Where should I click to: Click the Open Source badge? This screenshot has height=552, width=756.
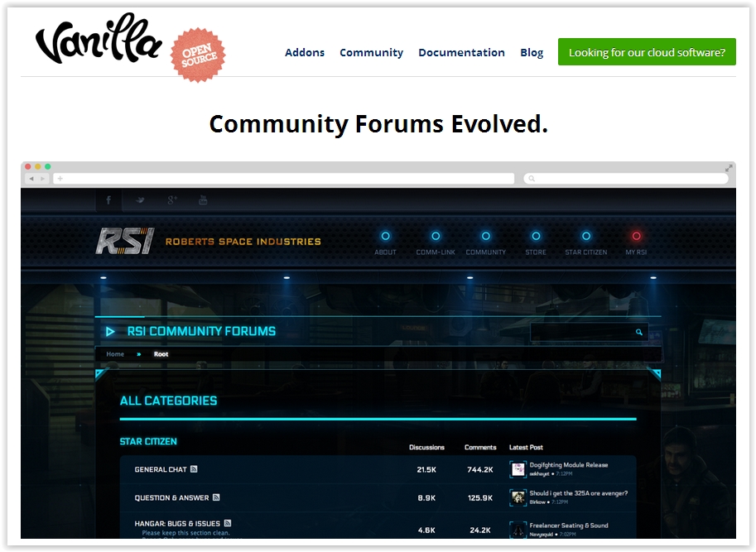tap(198, 55)
